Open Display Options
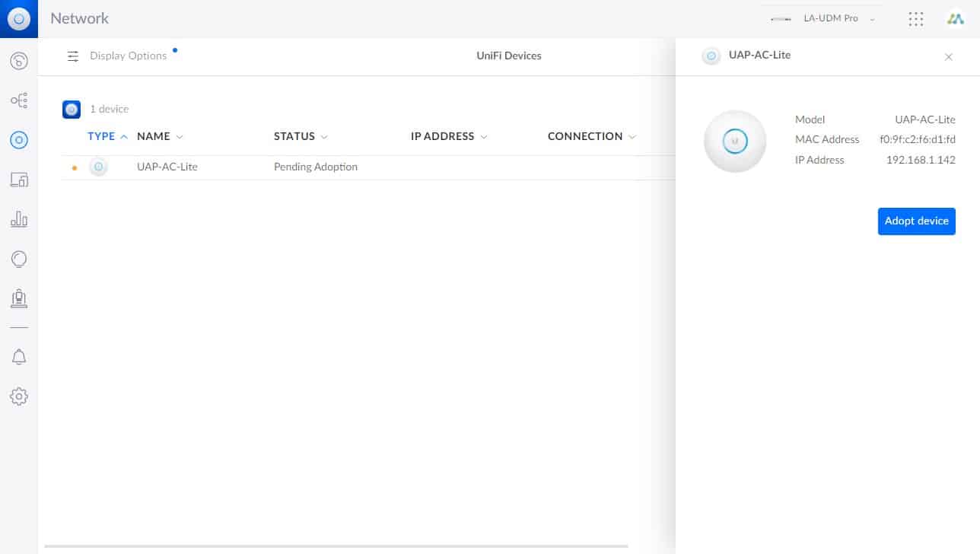This screenshot has width=980, height=554. (x=128, y=56)
